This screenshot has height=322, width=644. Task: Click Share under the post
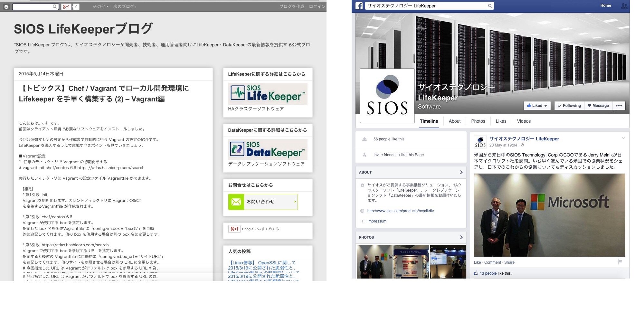coord(509,262)
